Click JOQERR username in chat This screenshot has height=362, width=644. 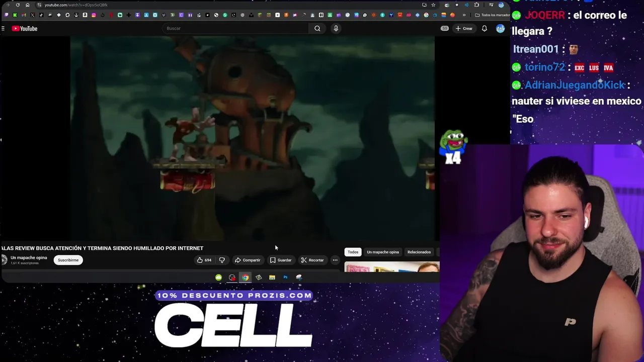545,15
